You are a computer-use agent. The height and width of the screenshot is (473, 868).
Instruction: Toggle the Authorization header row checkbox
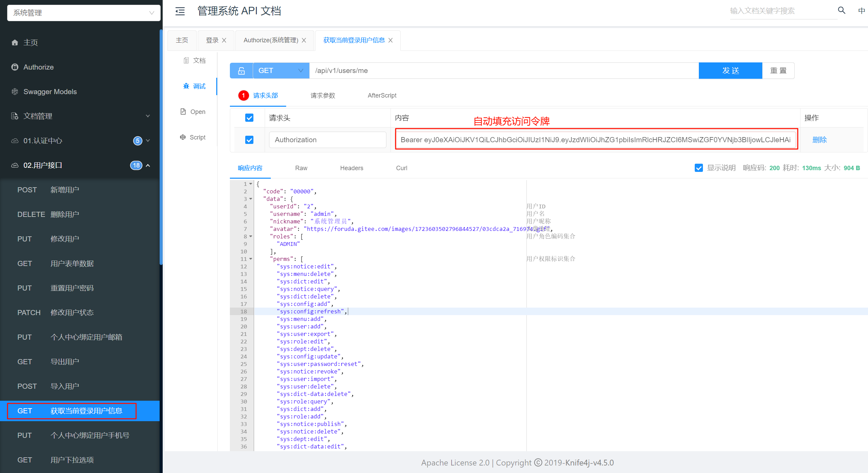[x=249, y=140]
